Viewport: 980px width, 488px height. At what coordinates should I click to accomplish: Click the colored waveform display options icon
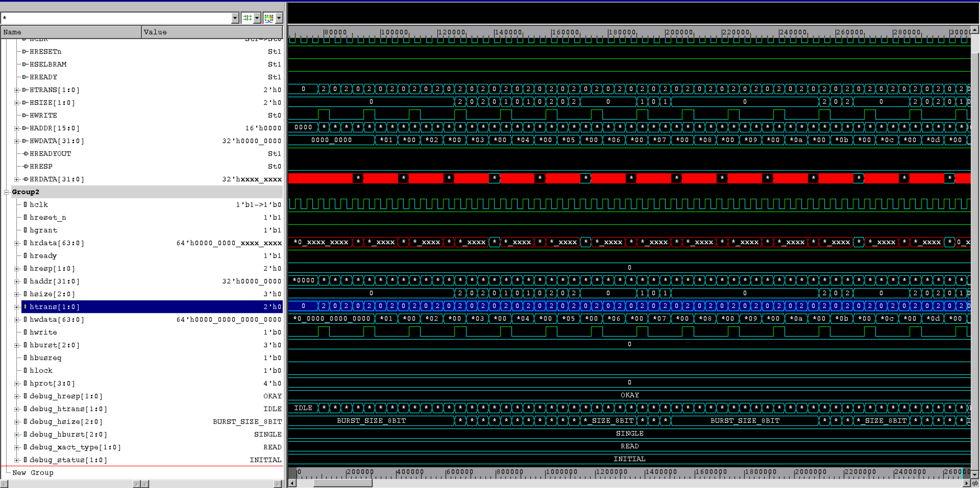coord(269,18)
